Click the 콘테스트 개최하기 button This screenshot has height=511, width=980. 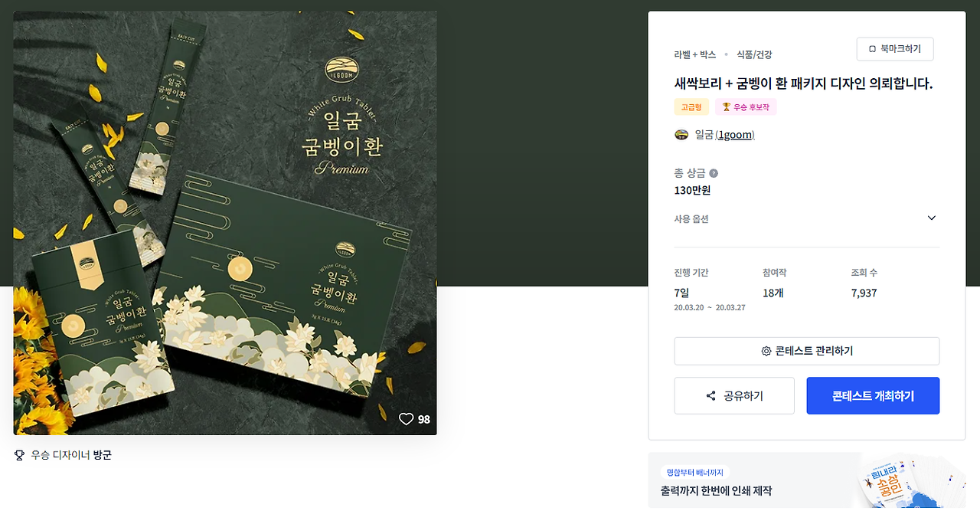click(873, 396)
